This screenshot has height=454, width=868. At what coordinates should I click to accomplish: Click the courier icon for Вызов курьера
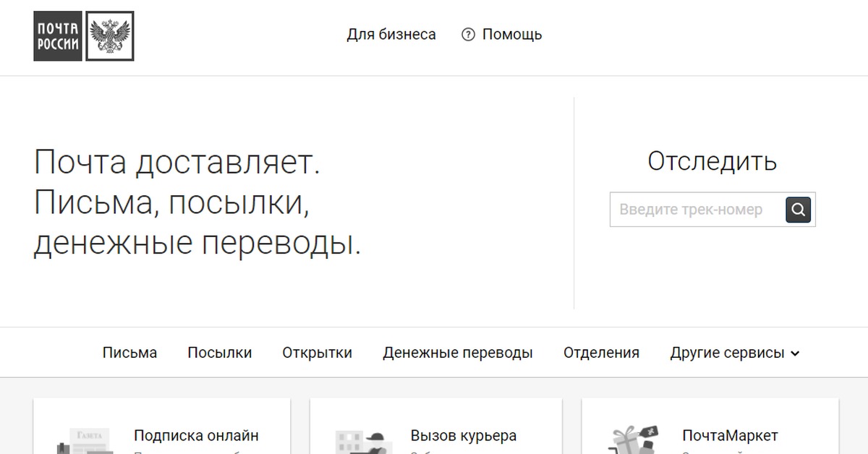[359, 442]
